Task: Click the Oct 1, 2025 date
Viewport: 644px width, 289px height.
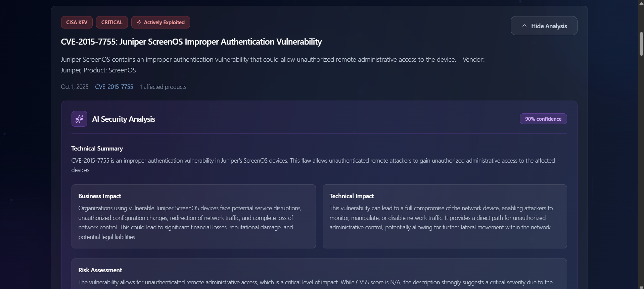Action: click(75, 87)
